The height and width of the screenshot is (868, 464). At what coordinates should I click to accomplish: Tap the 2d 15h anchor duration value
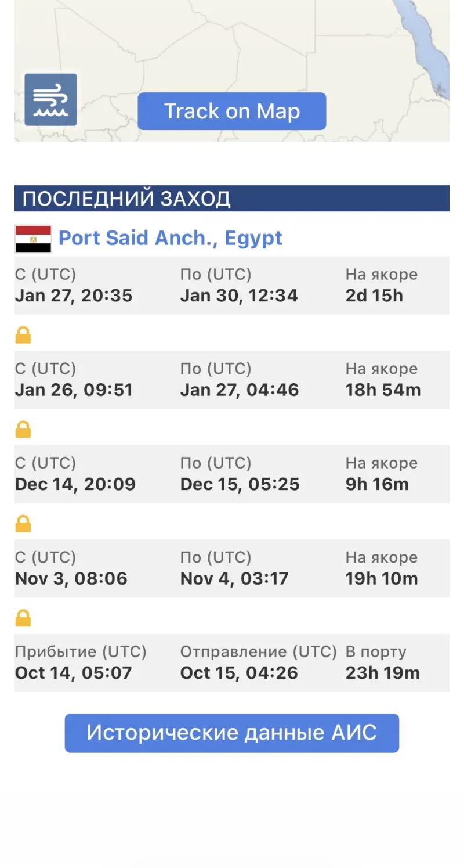(374, 296)
